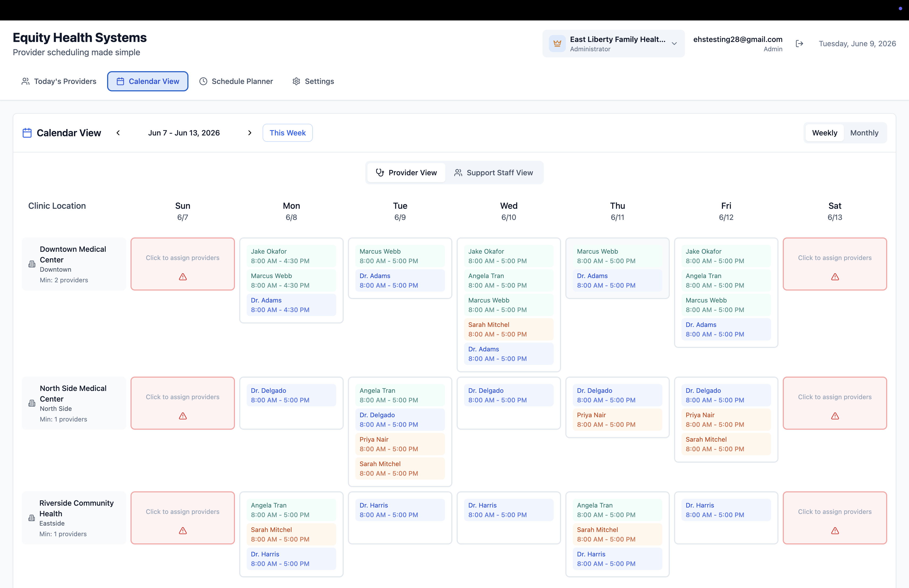Click the Wed 6/10 column header
Image resolution: width=909 pixels, height=588 pixels.
tap(509, 211)
